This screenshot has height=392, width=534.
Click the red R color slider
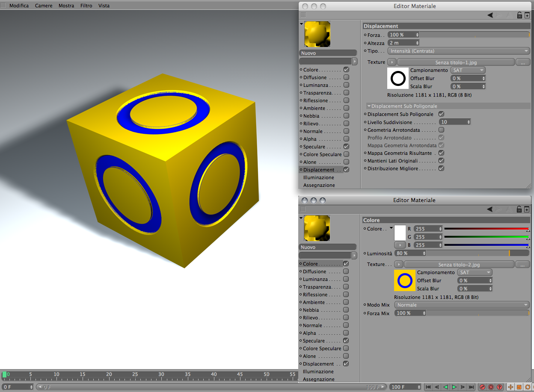487,229
